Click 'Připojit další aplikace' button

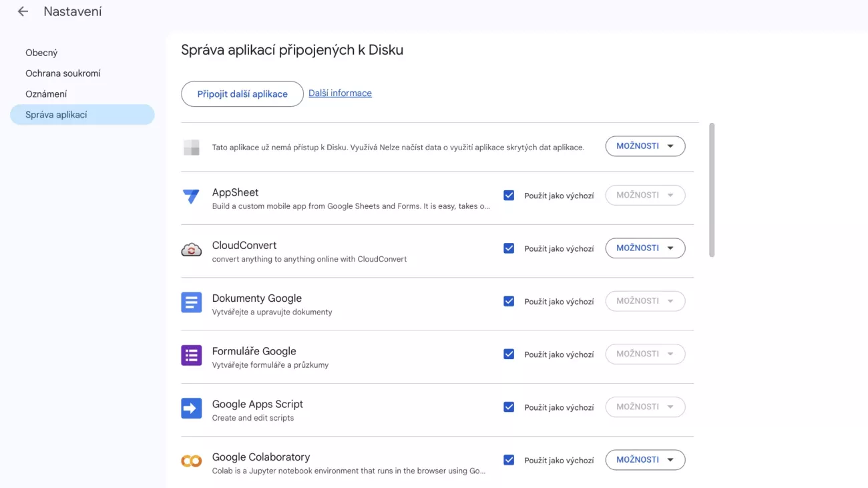coord(242,94)
